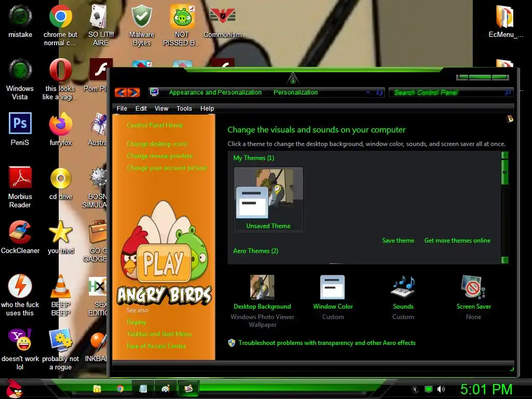
Task: Click the theme list scroll up arrow
Action: (504, 155)
